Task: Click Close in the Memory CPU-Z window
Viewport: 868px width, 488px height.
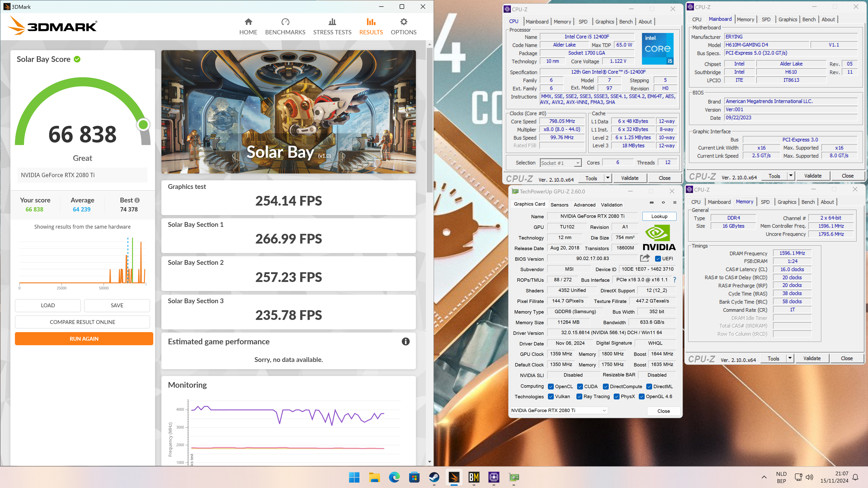Action: (847, 358)
